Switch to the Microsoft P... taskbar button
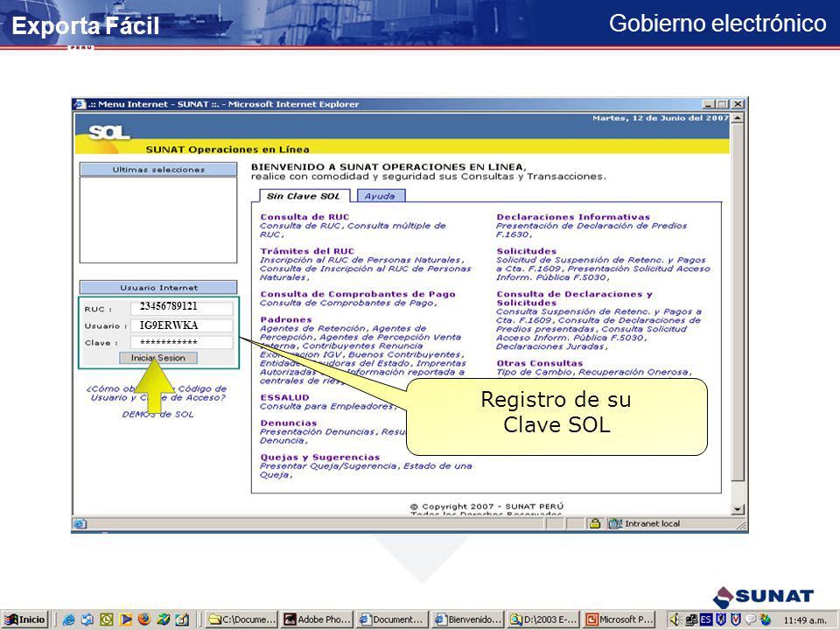The width and height of the screenshot is (840, 630). [x=619, y=619]
